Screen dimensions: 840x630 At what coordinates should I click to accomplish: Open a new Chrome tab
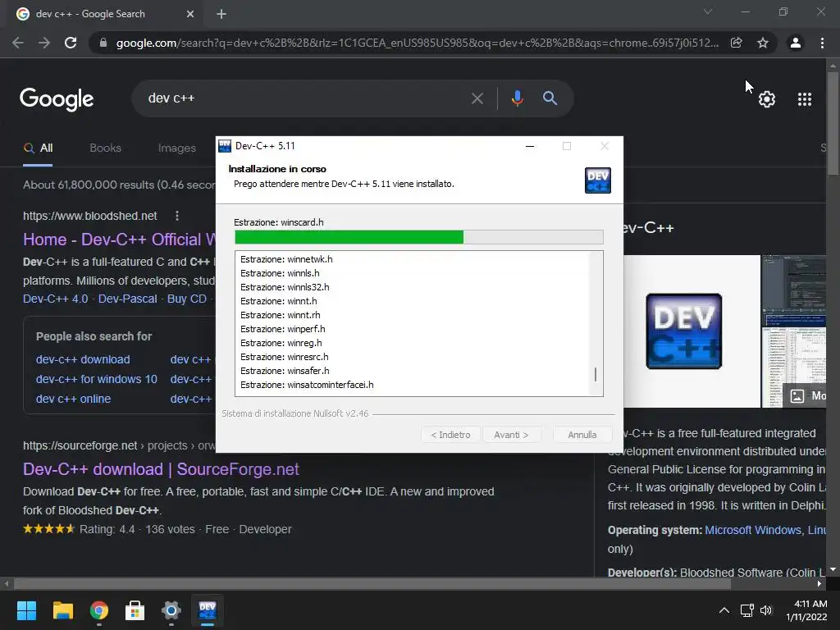221,14
